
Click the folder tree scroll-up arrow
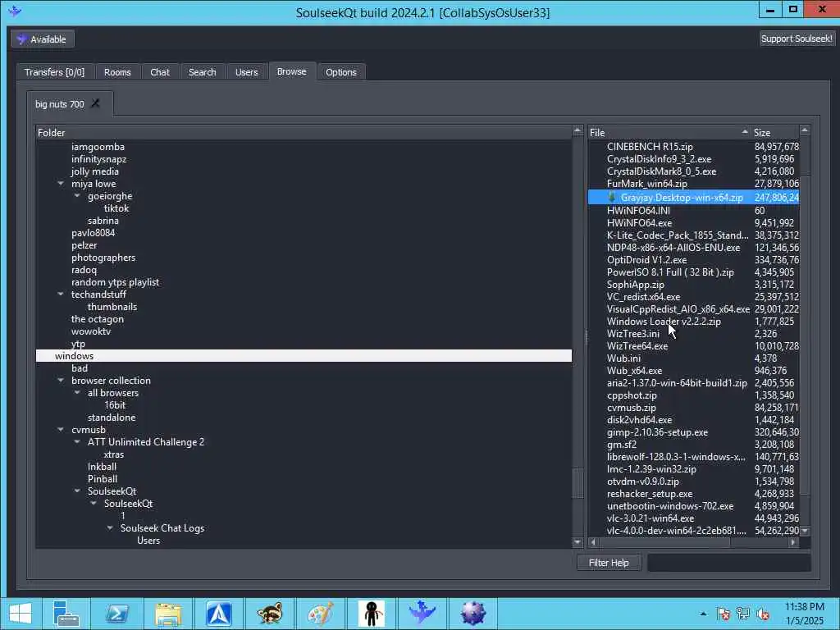tap(577, 130)
